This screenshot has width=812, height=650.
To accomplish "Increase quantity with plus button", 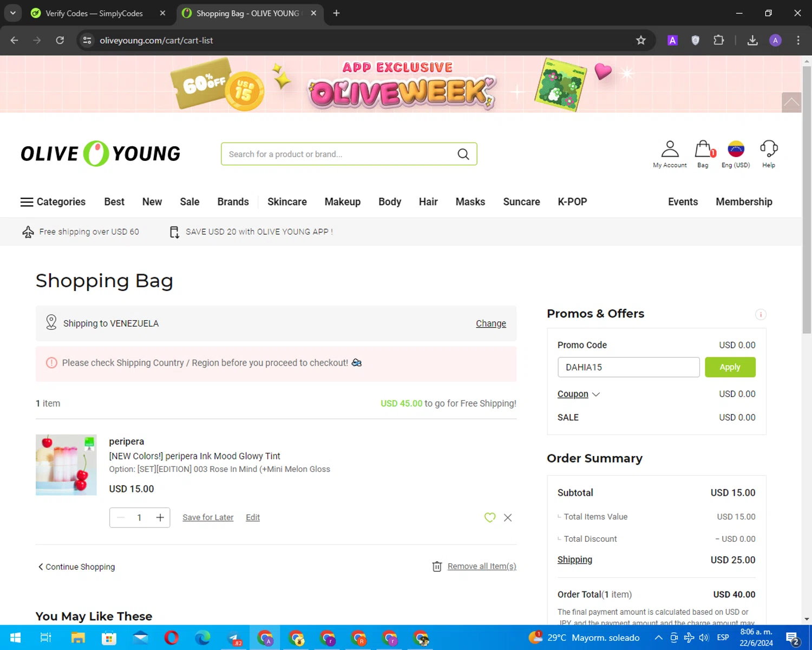I will (160, 517).
